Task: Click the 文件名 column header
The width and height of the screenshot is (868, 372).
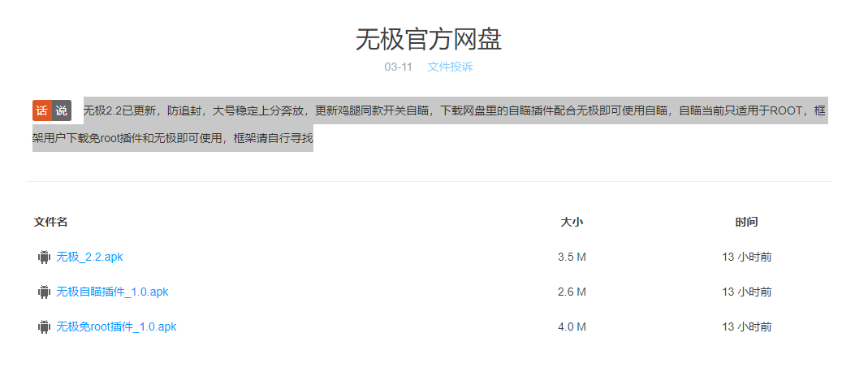Action: click(x=50, y=222)
